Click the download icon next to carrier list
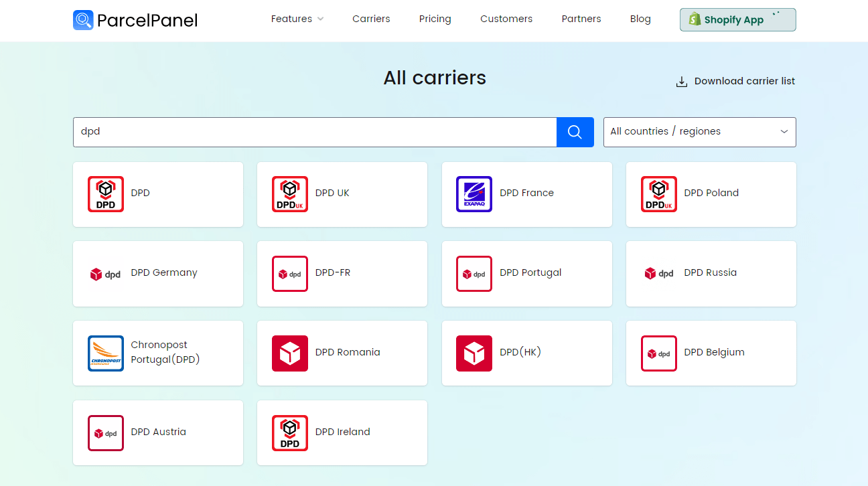868x486 pixels. coord(681,81)
